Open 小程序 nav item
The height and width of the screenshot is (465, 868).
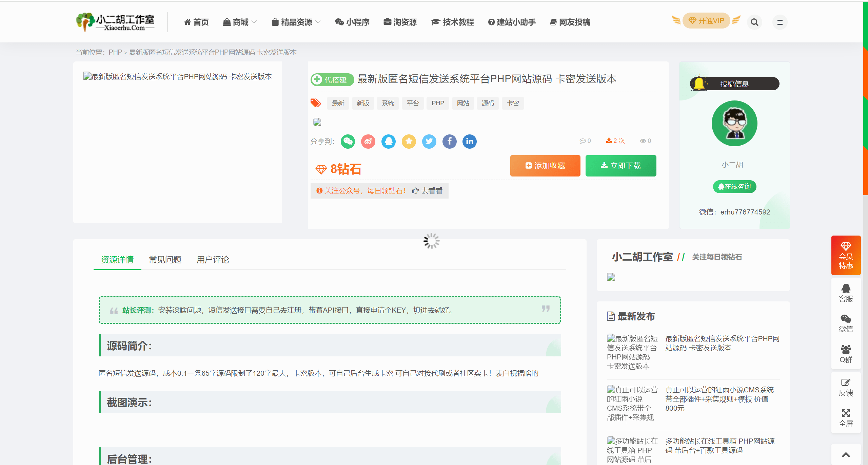pyautogui.click(x=352, y=22)
